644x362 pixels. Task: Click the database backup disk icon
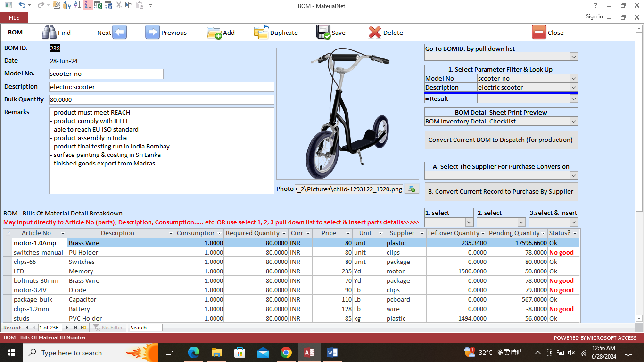57,5
